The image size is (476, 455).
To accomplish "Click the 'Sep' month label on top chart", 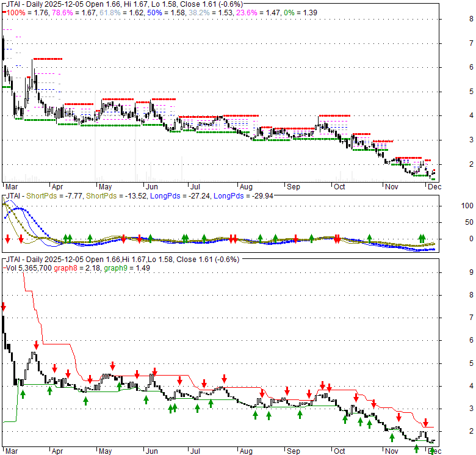I will pos(294,187).
